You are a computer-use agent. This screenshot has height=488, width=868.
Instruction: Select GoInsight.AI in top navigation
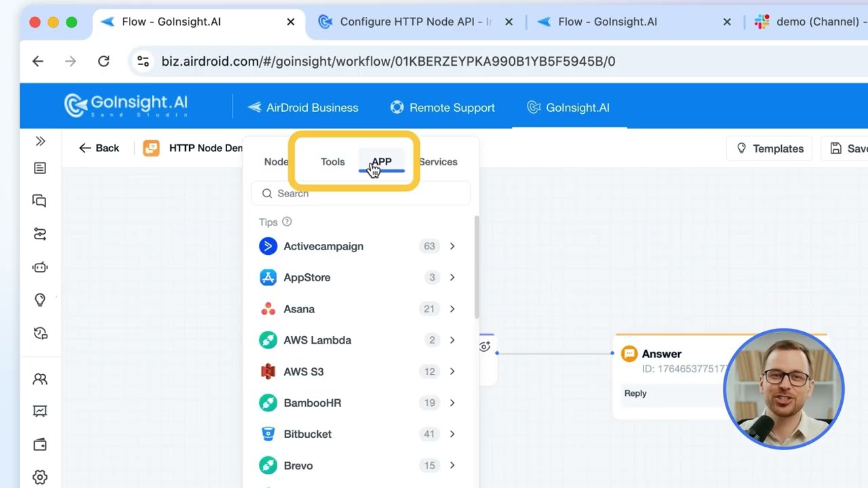click(x=568, y=107)
